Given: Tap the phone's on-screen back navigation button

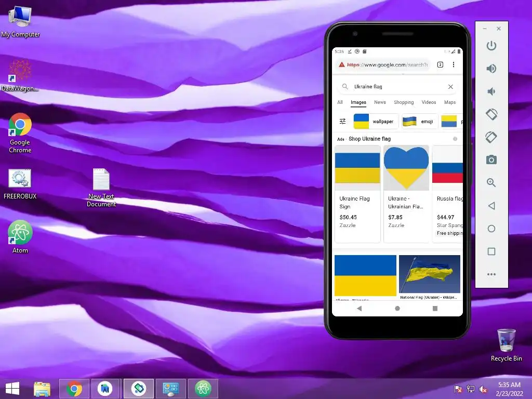Looking at the screenshot, I should pyautogui.click(x=360, y=309).
